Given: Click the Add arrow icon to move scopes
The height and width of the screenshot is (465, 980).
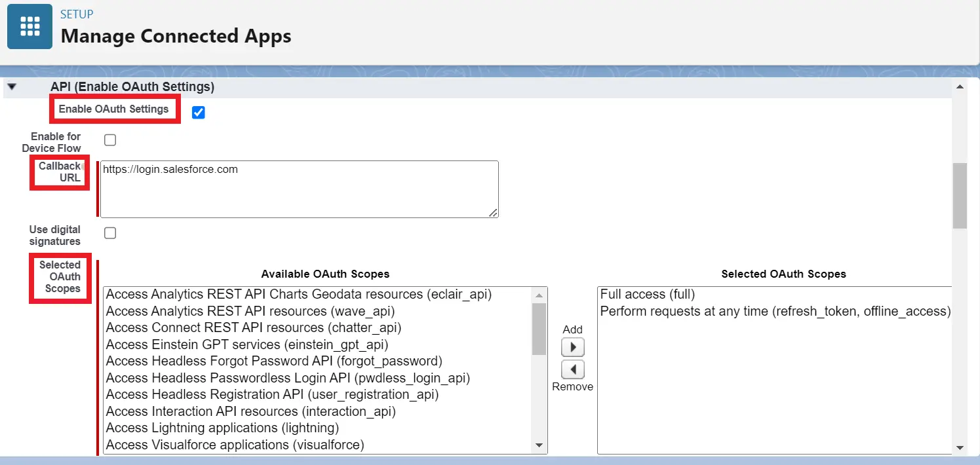Looking at the screenshot, I should [x=572, y=346].
